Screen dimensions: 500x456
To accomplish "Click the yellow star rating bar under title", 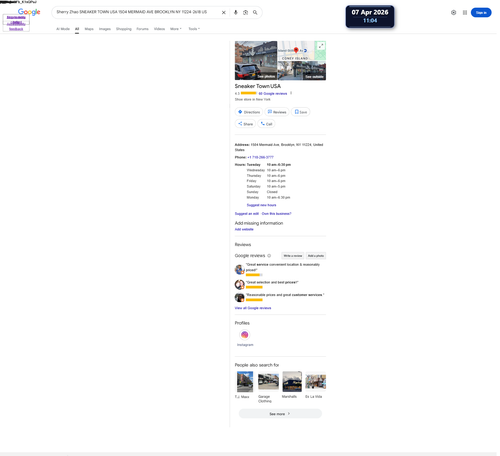I will 249,93.
